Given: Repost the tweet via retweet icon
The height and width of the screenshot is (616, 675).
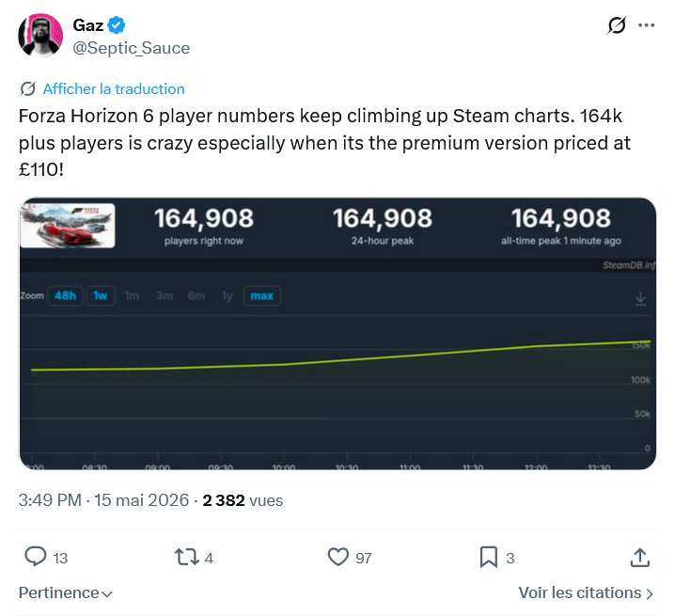Looking at the screenshot, I should coord(186,557).
